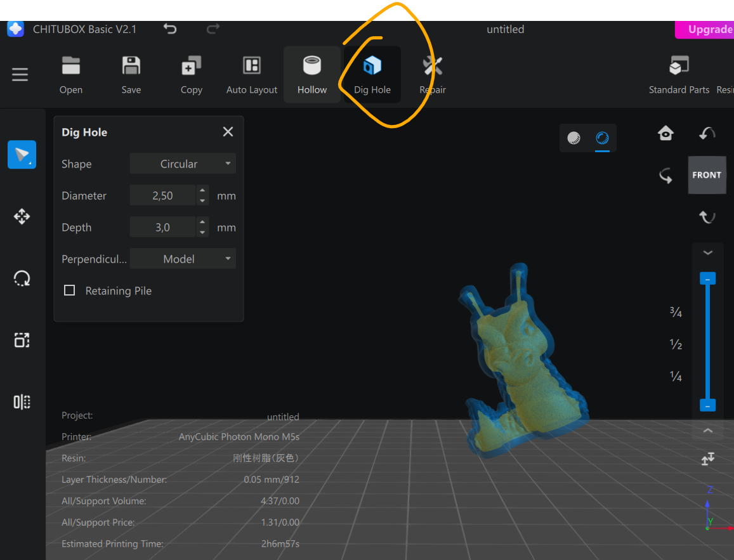Open a file with Open tool
The height and width of the screenshot is (560, 734).
[70, 75]
